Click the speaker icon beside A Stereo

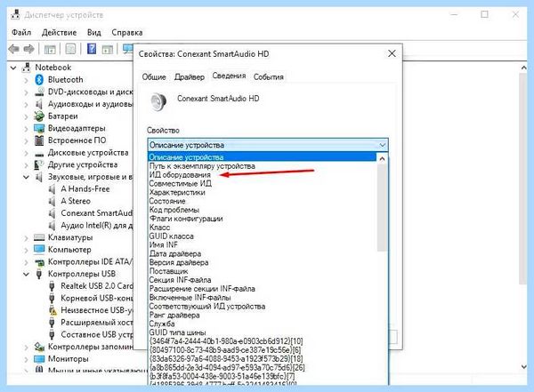53,201
